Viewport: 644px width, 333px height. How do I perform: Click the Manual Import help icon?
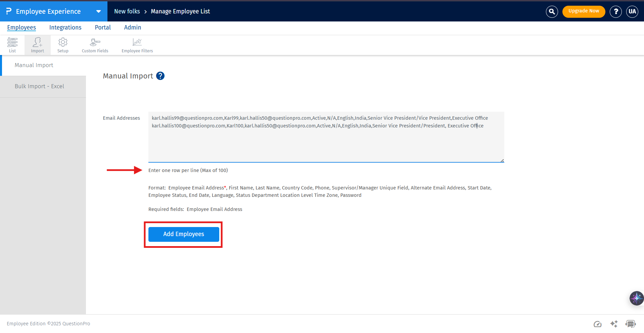160,76
